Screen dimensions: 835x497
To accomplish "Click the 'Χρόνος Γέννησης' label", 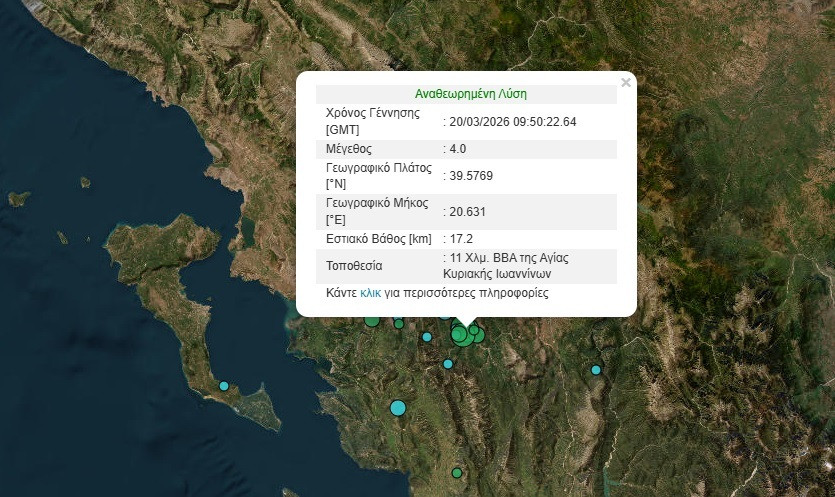I will [373, 113].
